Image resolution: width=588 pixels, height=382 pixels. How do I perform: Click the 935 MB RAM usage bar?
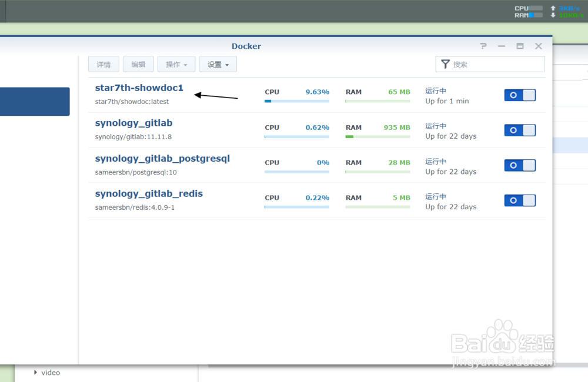[x=377, y=136]
